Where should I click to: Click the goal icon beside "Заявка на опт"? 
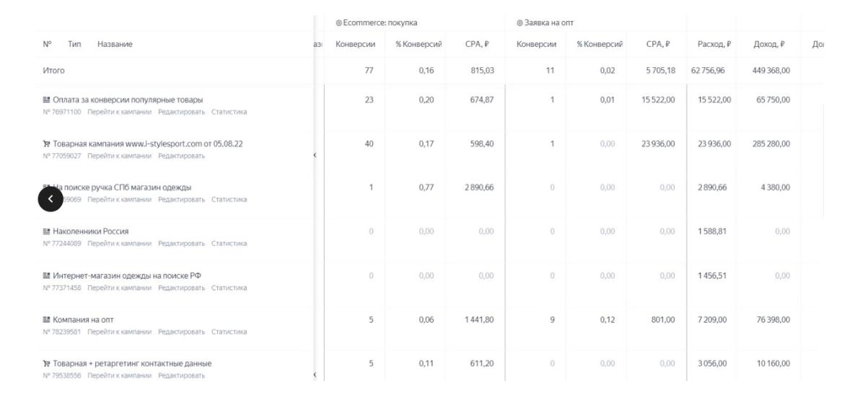(520, 23)
